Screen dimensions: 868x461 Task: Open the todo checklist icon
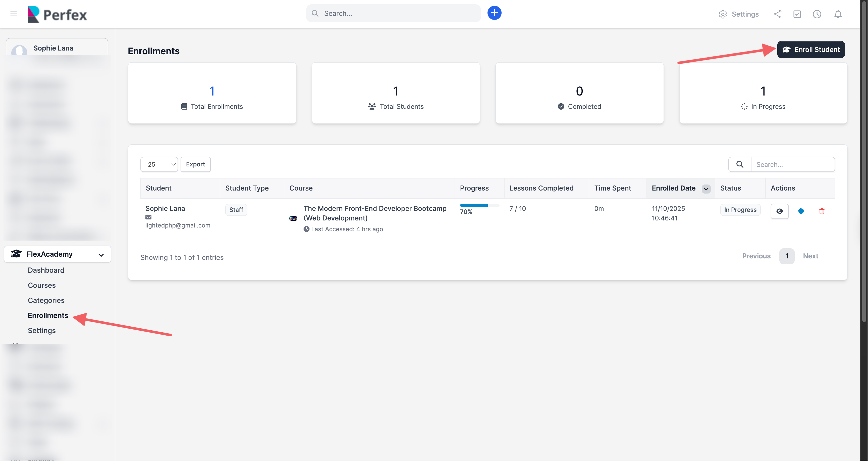tap(797, 14)
